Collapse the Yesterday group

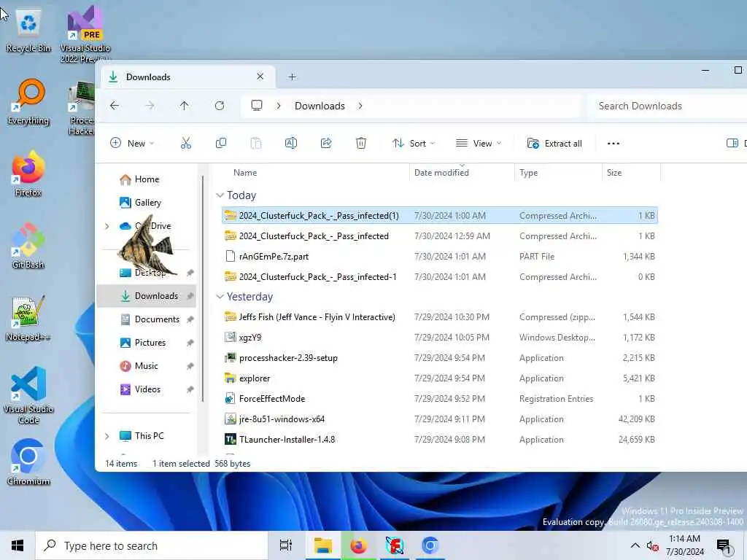[220, 297]
